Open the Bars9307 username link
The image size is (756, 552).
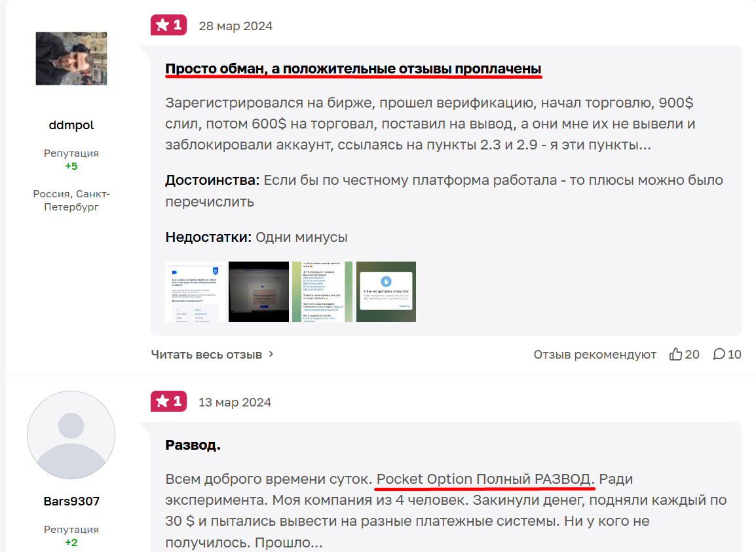(x=71, y=502)
